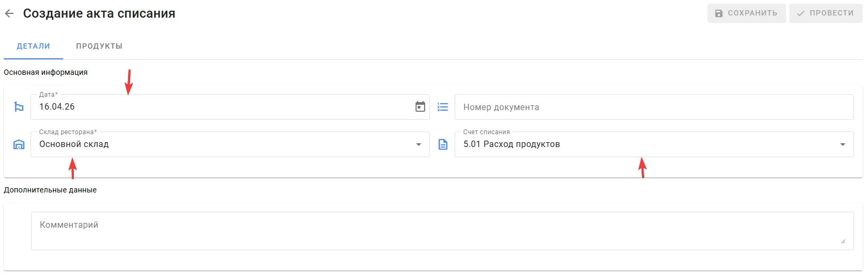Click the floppy disk icon in СОХРАНИТЬ

(x=719, y=13)
